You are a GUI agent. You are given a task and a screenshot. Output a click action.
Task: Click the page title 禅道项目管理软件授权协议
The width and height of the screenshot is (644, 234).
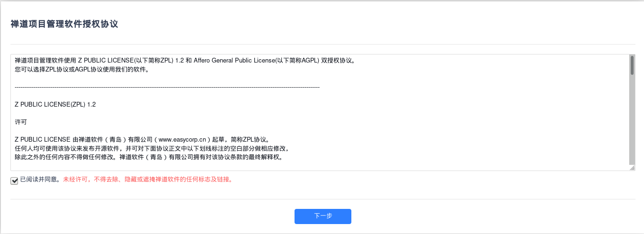(64, 24)
